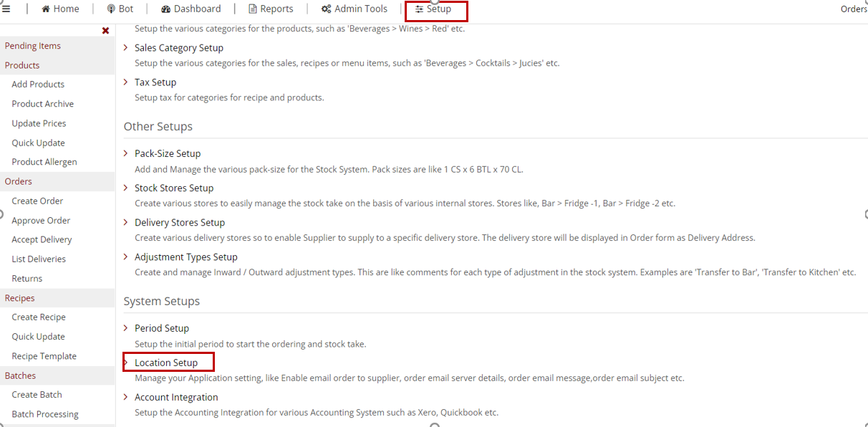
Task: Choose Batch Processing in sidebar
Action: tap(45, 414)
